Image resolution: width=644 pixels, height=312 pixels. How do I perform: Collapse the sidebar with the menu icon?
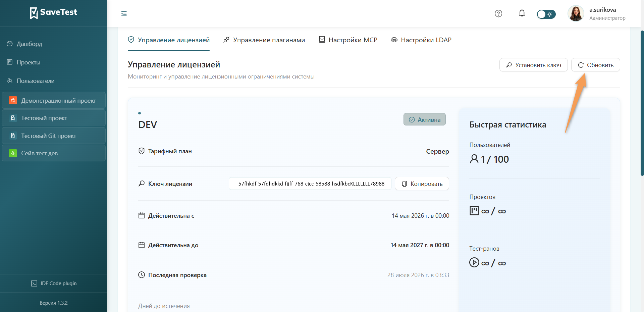(124, 14)
